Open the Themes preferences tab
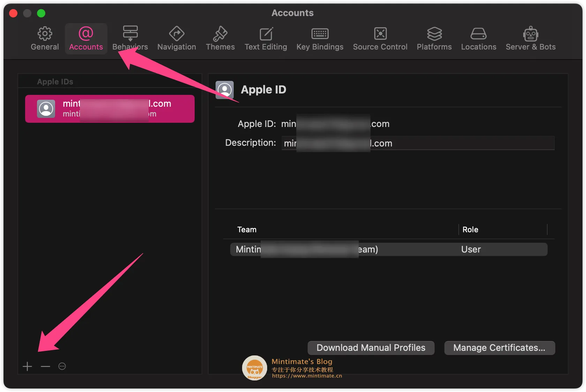This screenshot has height=392, width=586. (220, 38)
